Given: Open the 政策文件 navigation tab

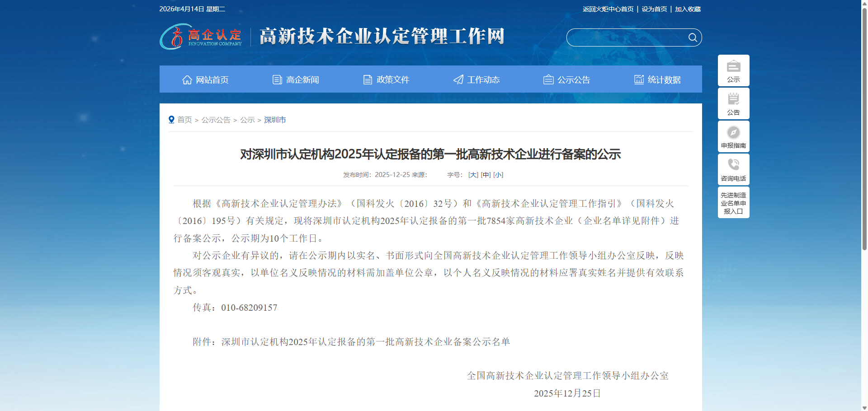Looking at the screenshot, I should (386, 80).
